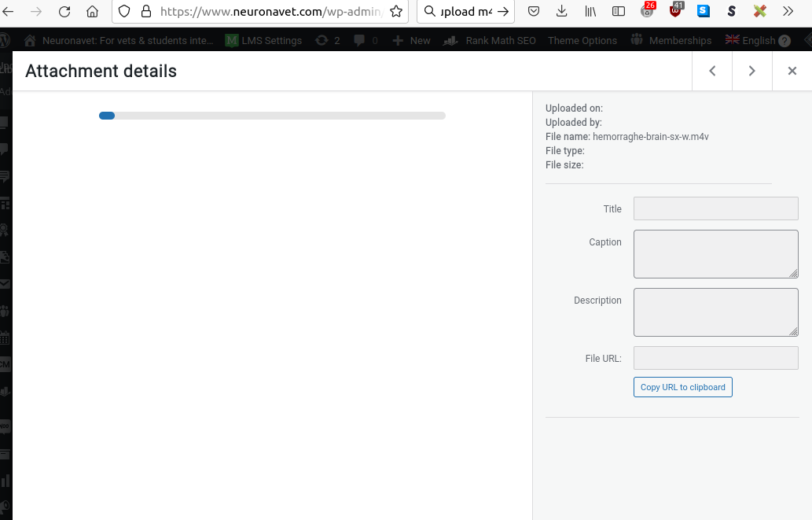
Task: Bookmark this page with the star icon
Action: (396, 11)
